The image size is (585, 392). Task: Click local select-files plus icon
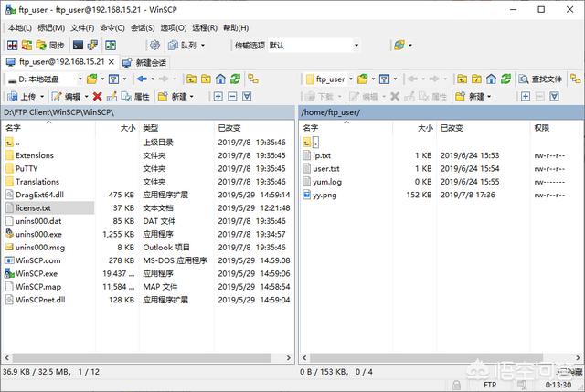click(x=218, y=97)
